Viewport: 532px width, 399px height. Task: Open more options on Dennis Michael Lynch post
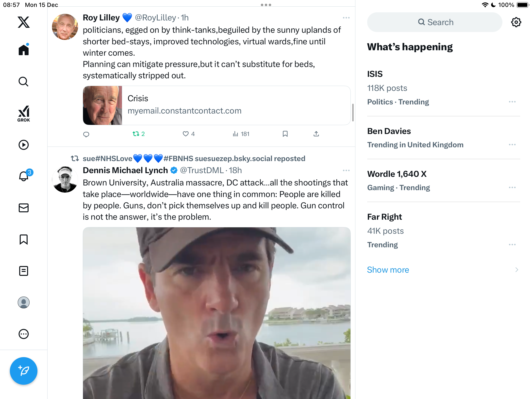[x=346, y=170]
